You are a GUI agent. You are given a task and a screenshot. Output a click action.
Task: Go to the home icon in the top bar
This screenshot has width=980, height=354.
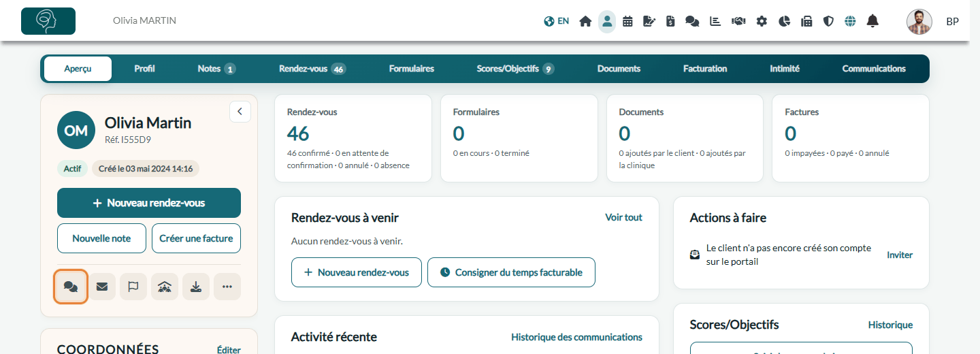[585, 21]
